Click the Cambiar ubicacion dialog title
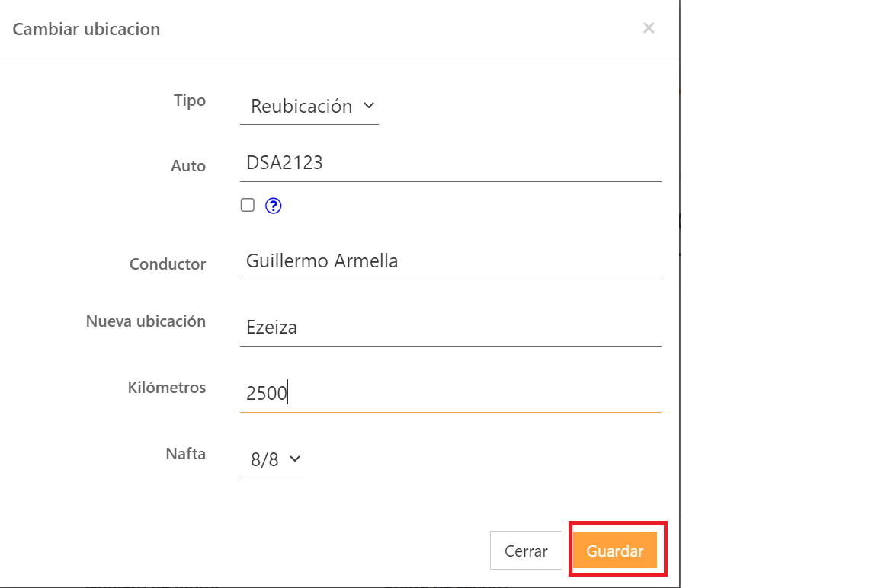The image size is (878, 588). (x=86, y=30)
